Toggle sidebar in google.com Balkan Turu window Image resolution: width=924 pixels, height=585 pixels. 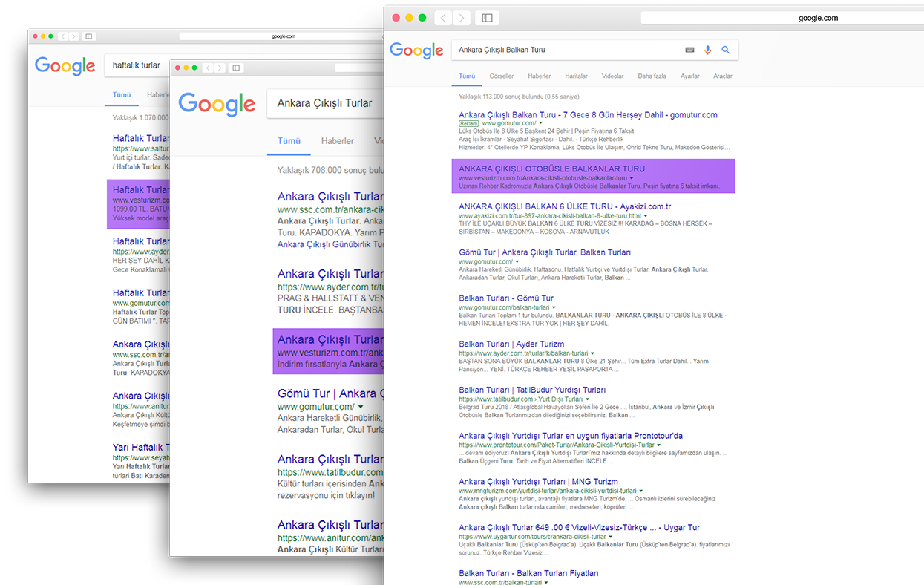[487, 18]
